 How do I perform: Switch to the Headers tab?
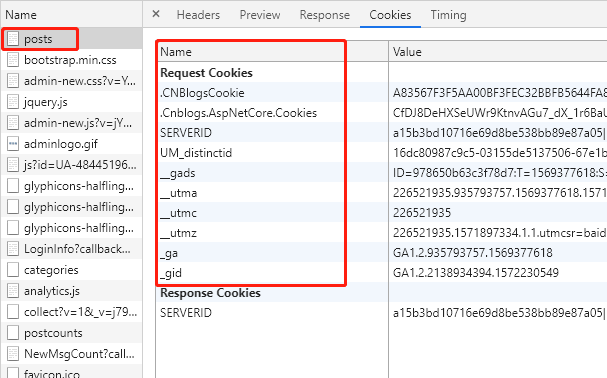click(198, 15)
